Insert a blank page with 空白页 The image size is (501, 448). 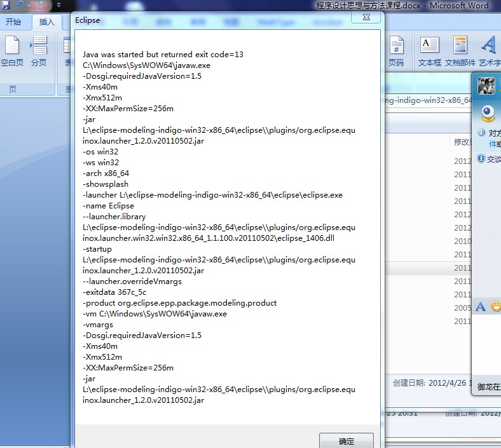coord(12,50)
